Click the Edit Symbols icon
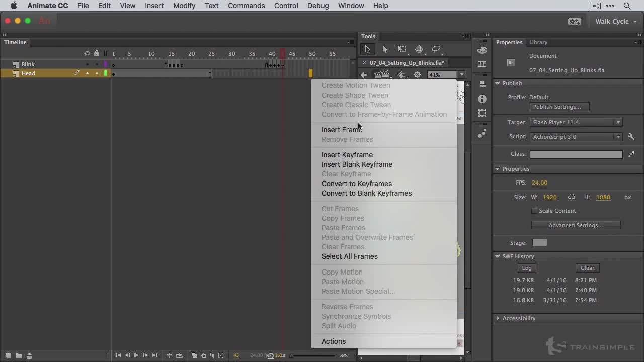644x362 pixels. pyautogui.click(x=402, y=75)
